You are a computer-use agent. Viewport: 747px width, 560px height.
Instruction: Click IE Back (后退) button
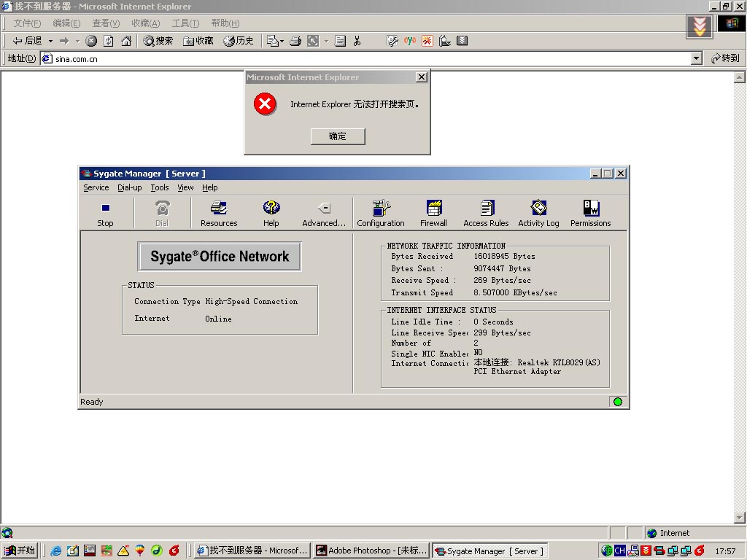coord(28,41)
